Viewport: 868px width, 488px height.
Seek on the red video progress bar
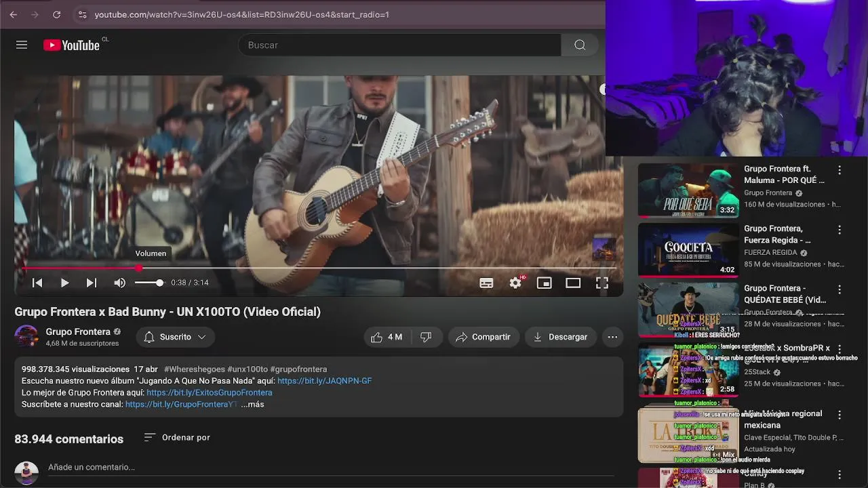(319, 268)
